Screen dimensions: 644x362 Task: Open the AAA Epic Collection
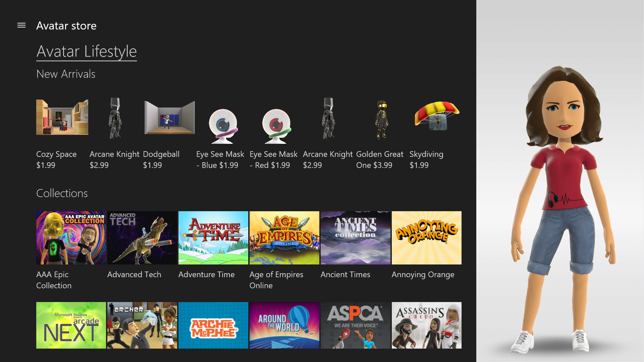click(x=71, y=238)
